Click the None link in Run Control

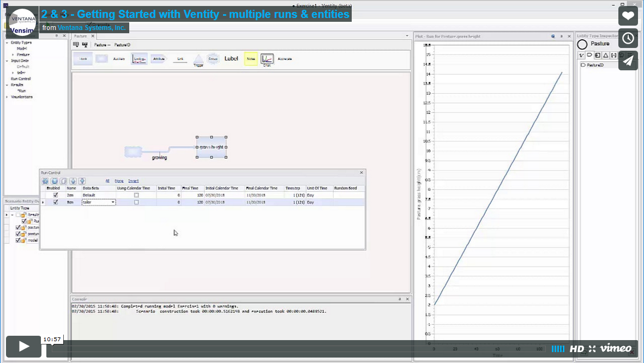[x=119, y=180]
